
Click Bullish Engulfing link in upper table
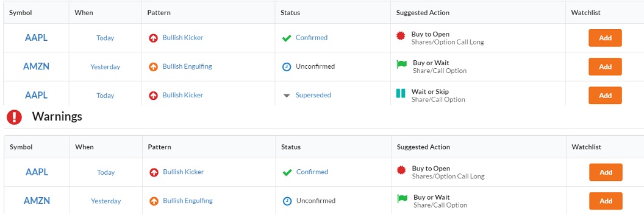(x=187, y=66)
